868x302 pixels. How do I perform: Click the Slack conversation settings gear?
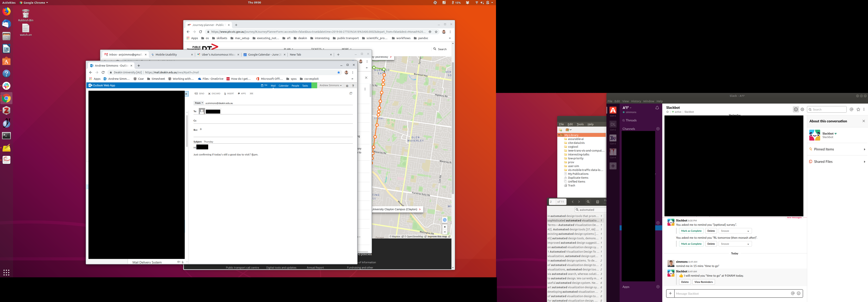(802, 109)
